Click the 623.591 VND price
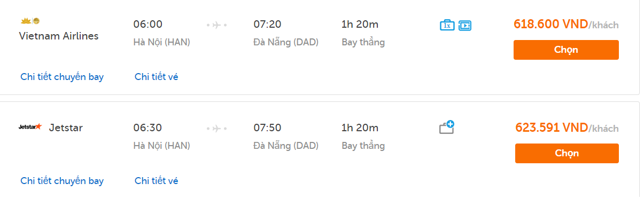 tap(552, 128)
